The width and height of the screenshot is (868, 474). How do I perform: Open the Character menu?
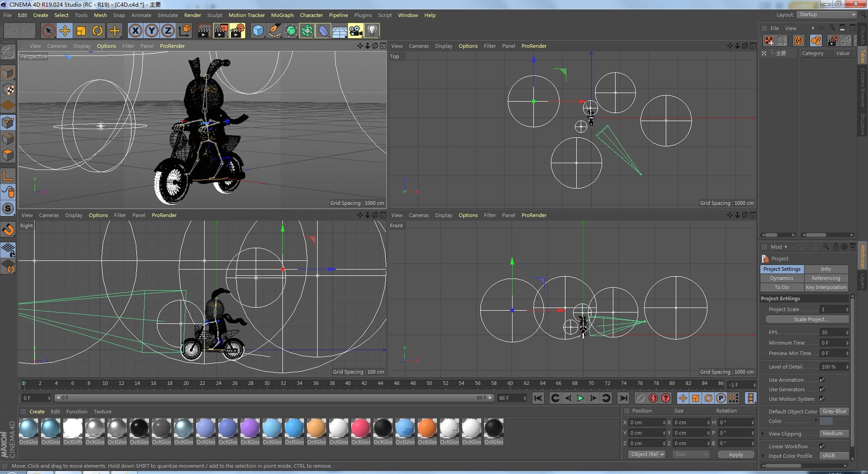click(311, 15)
